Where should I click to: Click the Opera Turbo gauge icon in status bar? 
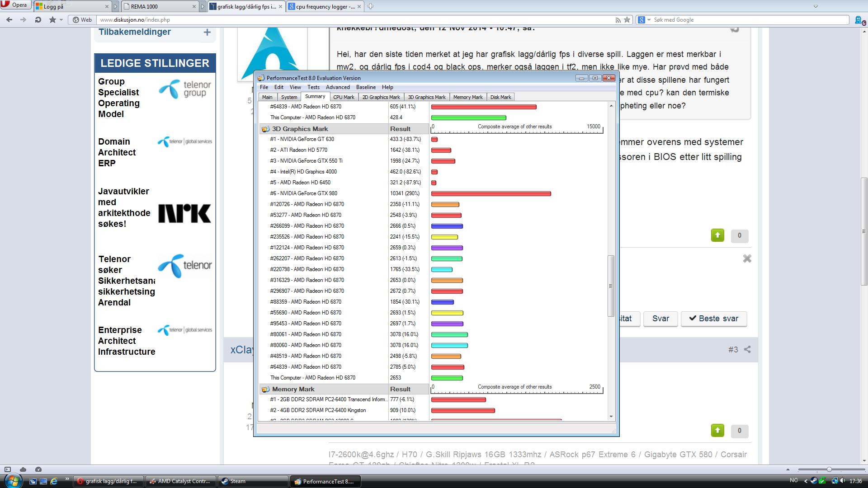pyautogui.click(x=38, y=469)
